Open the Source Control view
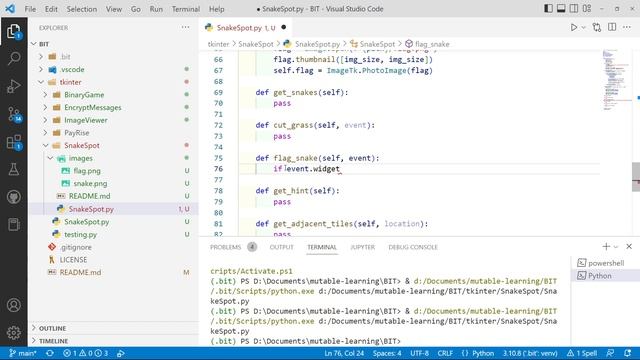The width and height of the screenshot is (640, 360). pos(13,114)
